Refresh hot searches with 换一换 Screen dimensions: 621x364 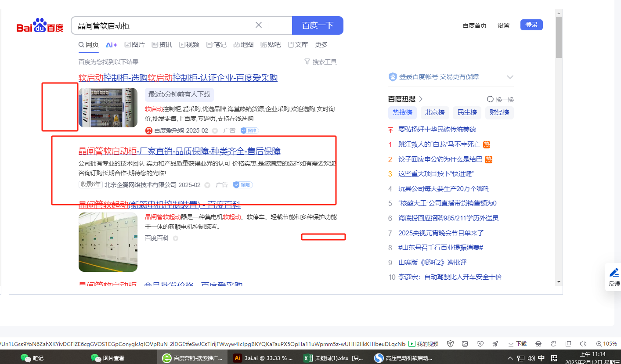tap(500, 99)
